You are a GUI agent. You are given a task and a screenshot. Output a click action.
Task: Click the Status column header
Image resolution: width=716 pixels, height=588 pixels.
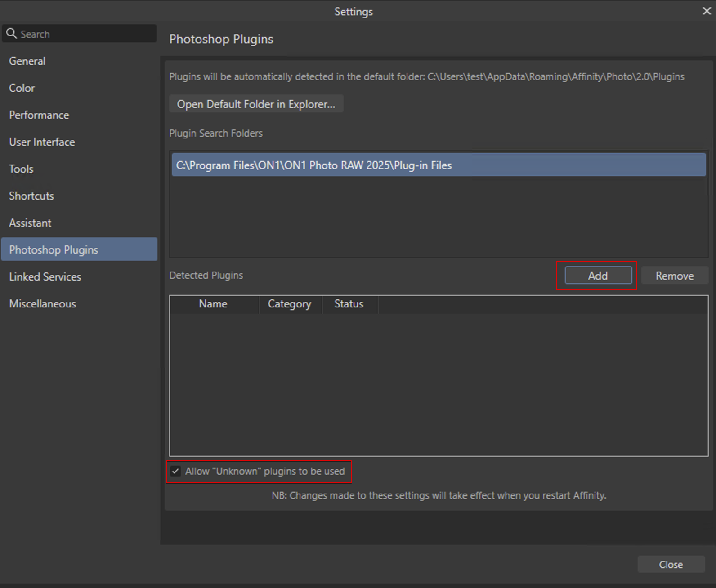tap(349, 304)
